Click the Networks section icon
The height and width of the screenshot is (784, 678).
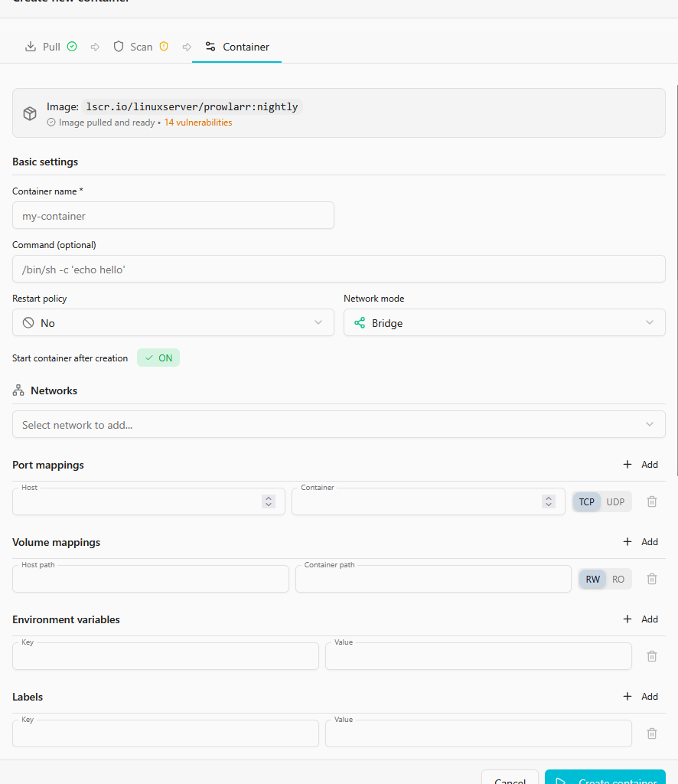click(x=18, y=390)
